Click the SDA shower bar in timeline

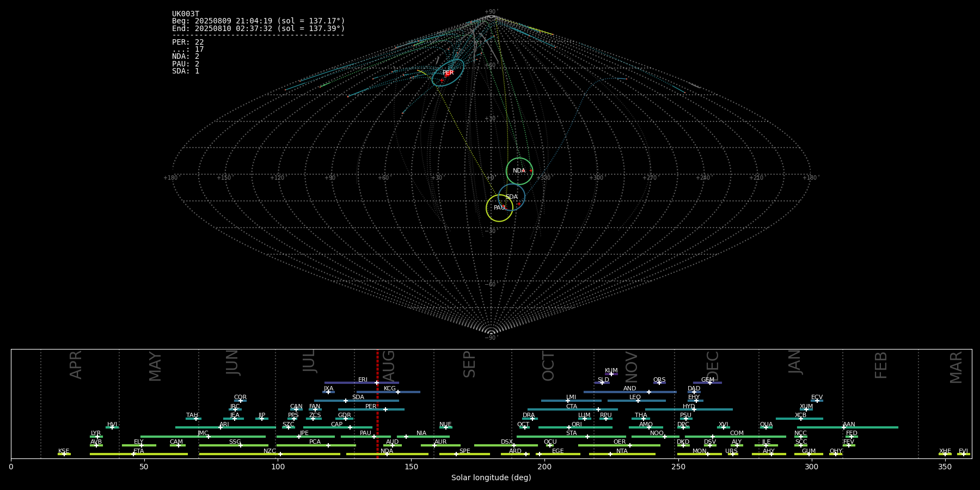point(356,401)
